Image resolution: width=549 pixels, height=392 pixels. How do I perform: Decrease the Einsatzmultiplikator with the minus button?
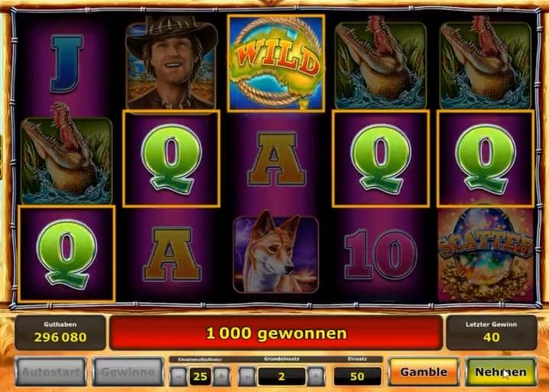[x=178, y=377]
